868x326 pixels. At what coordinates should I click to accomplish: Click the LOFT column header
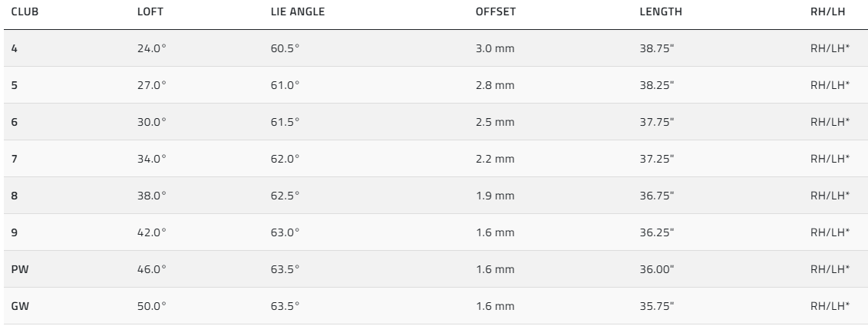[x=150, y=12]
